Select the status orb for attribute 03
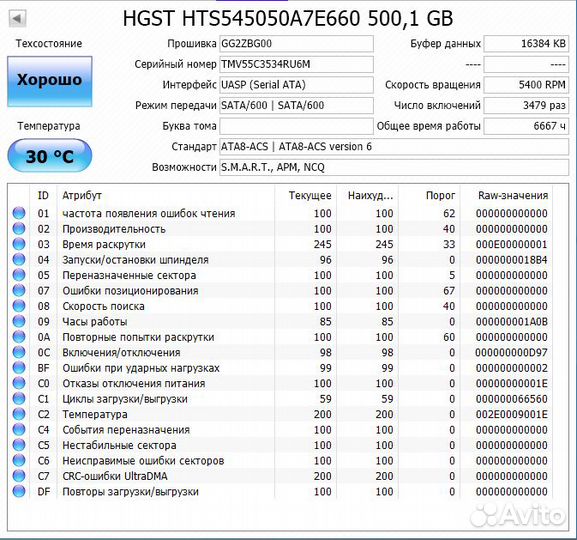 coord(19,244)
